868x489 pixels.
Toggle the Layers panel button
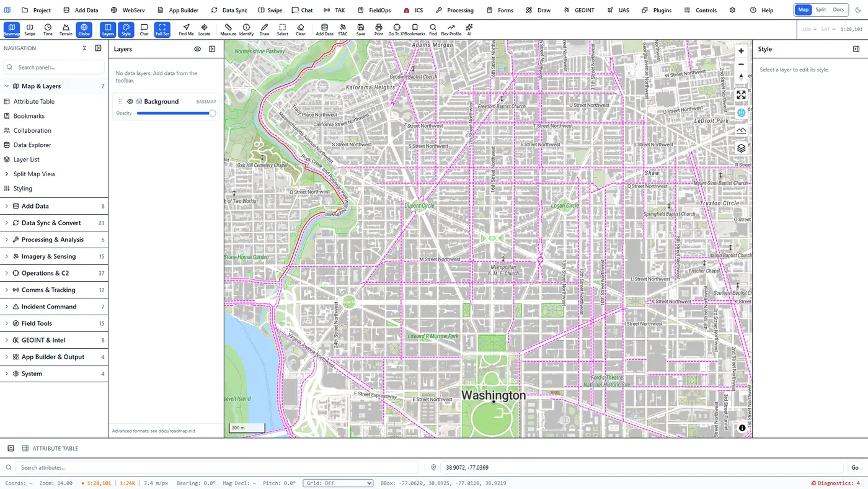[x=108, y=30]
